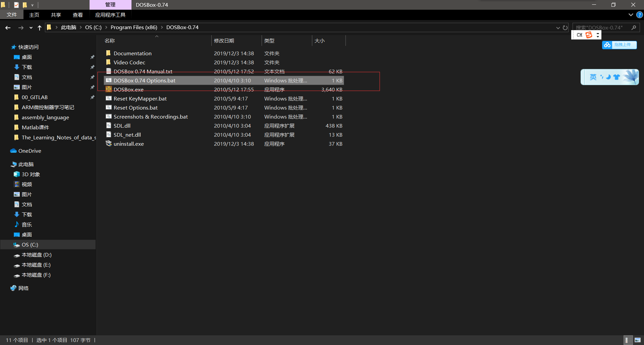Click the Forward navigation arrow
The height and width of the screenshot is (345, 644).
coord(21,28)
